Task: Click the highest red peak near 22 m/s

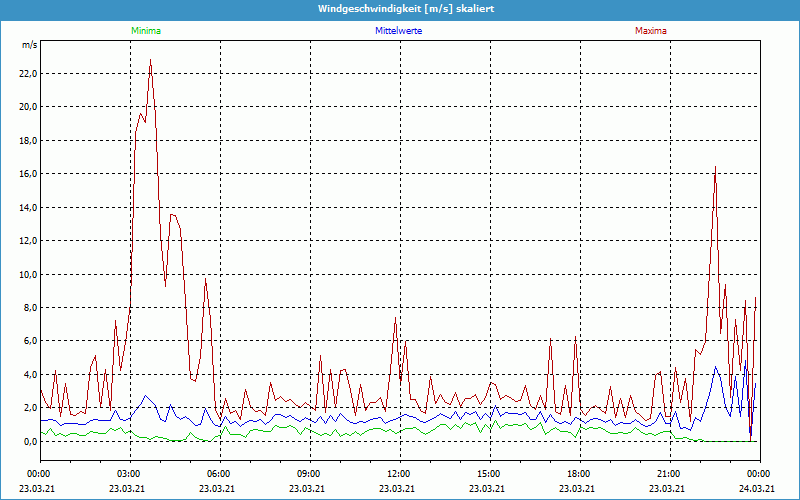Action: [150, 60]
